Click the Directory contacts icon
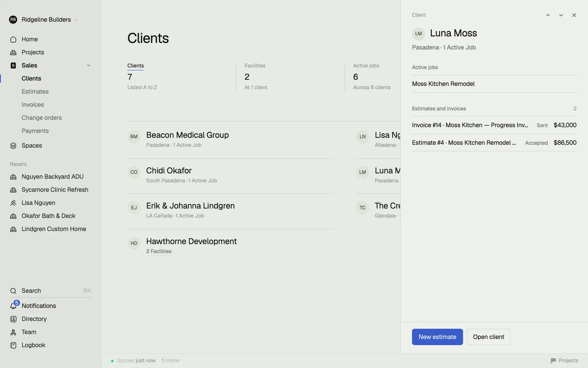This screenshot has height=368, width=588. (13, 319)
